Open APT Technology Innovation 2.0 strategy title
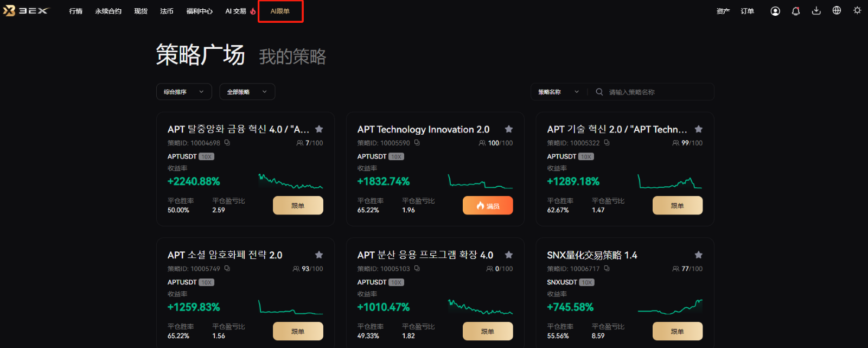Image resolution: width=868 pixels, height=348 pixels. [x=423, y=129]
